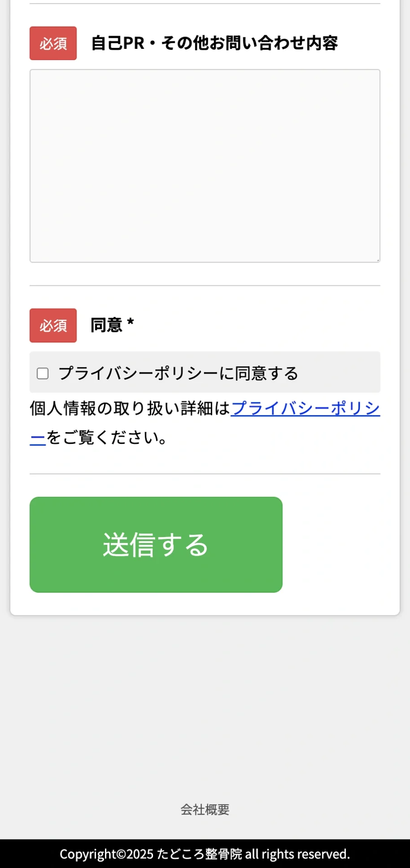Submit the form via 送信する
This screenshot has height=868, width=410.
(155, 545)
